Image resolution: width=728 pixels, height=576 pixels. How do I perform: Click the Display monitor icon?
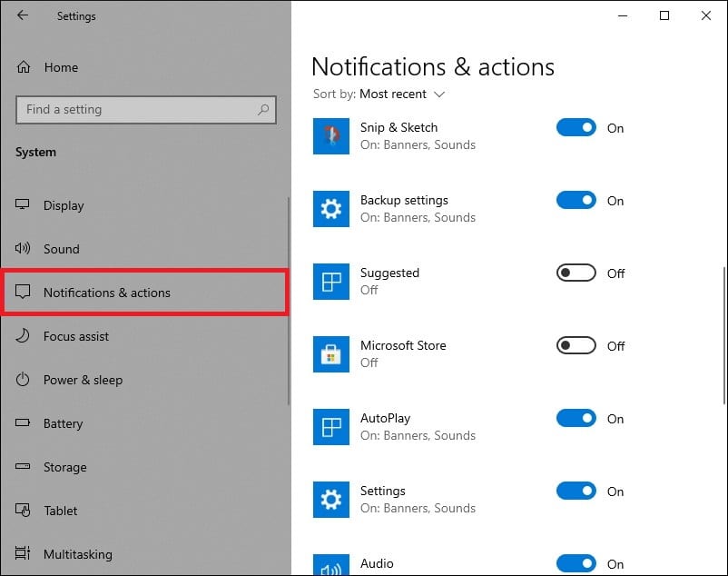coord(23,204)
